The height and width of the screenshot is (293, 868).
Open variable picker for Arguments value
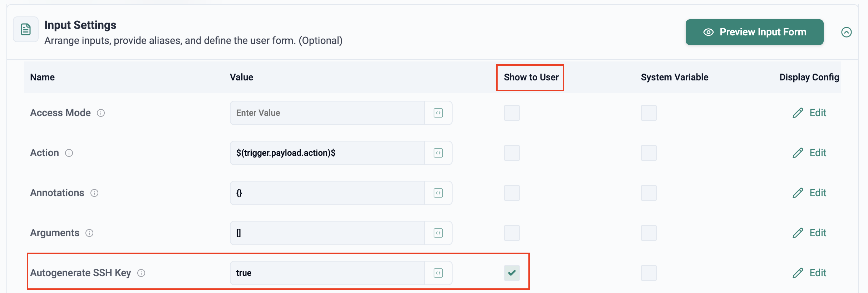click(x=438, y=233)
